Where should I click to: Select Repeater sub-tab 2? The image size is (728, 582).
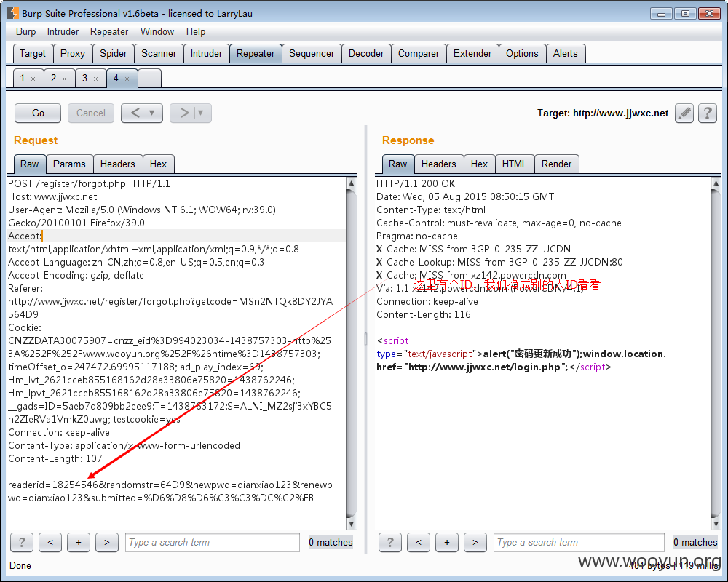(x=53, y=78)
